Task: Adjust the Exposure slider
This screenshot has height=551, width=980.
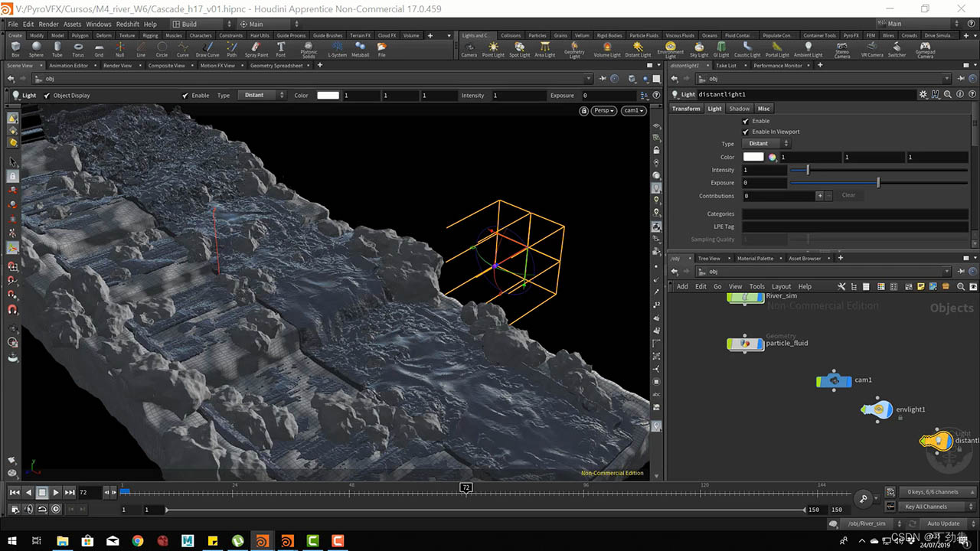Action: pyautogui.click(x=878, y=183)
